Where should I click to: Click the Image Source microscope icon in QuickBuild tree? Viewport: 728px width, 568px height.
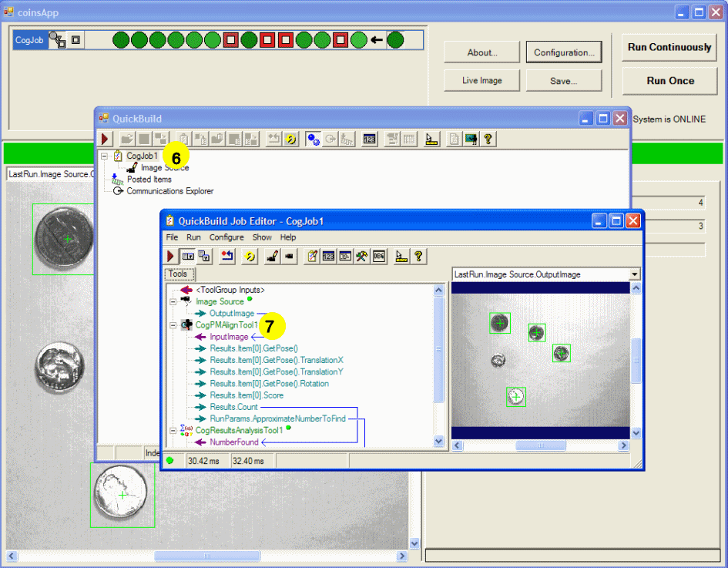132,167
